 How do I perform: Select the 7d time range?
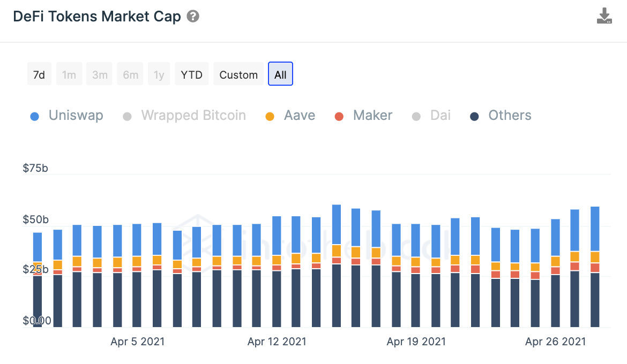tap(39, 74)
